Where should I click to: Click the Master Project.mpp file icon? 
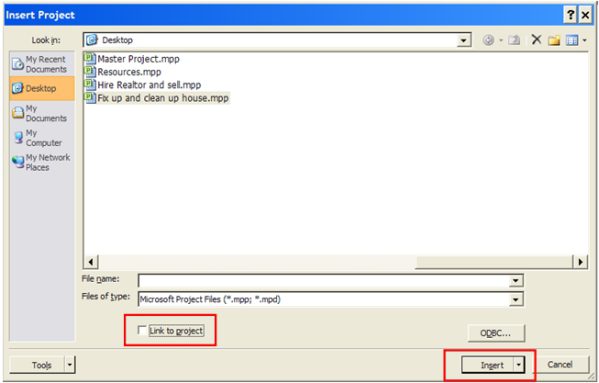[89, 58]
